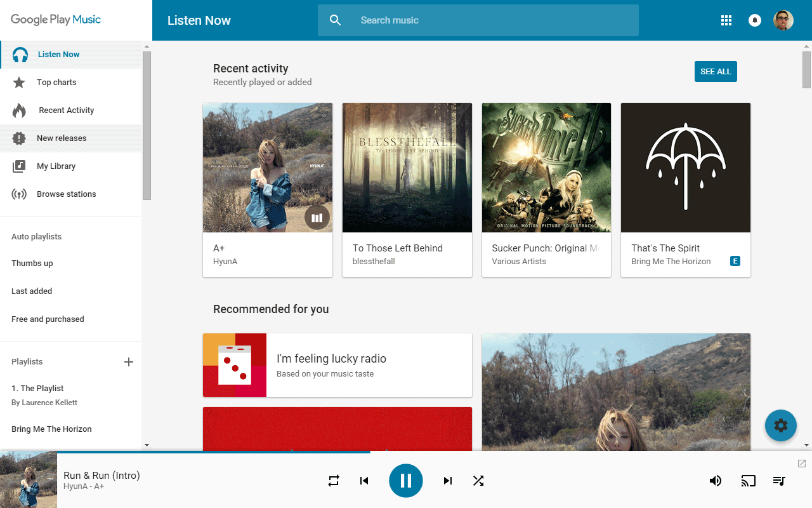Click SEE ALL recent activity
The image size is (812, 508).
click(716, 71)
